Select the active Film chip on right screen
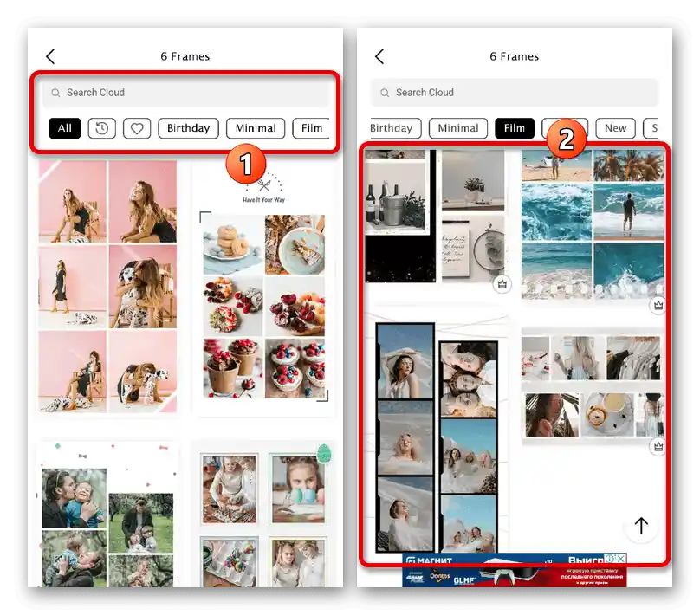This screenshot has width=700, height=615. coord(515,128)
